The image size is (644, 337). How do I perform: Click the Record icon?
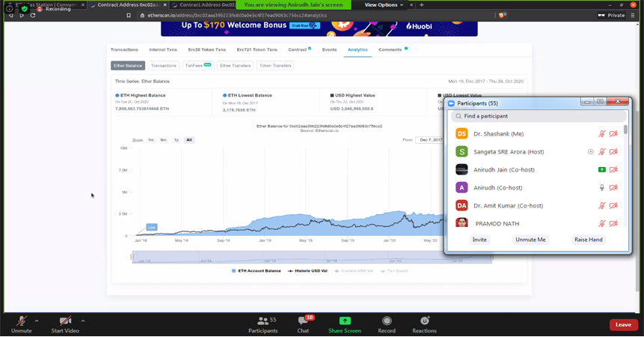click(x=387, y=321)
